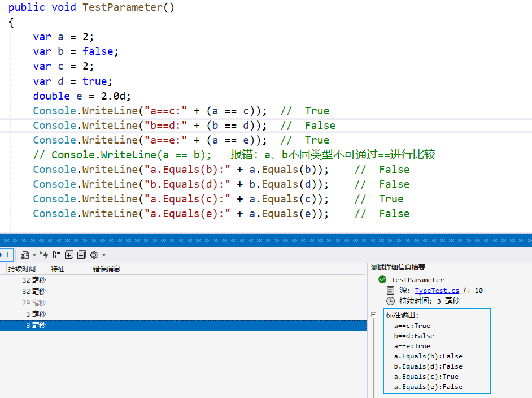Toggle the failed tests filter showing count 1
The width and height of the screenshot is (532, 398).
click(x=5, y=255)
